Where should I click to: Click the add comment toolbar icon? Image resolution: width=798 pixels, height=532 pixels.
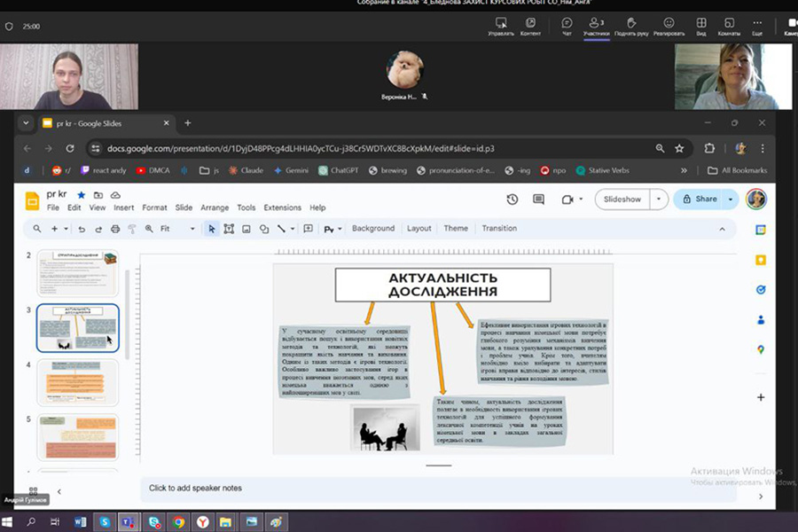[x=308, y=229]
